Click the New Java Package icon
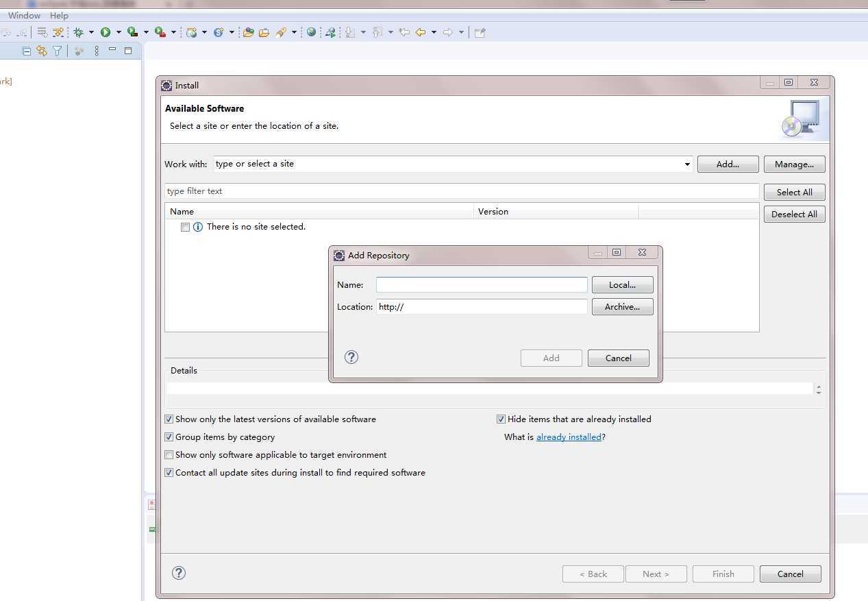Image resolution: width=868 pixels, height=601 pixels. coord(192,32)
